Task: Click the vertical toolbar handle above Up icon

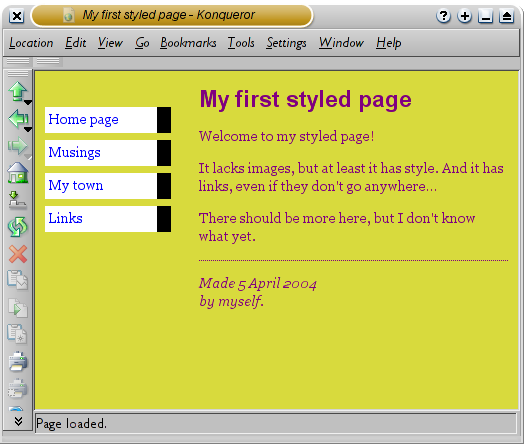Action: 18,73
